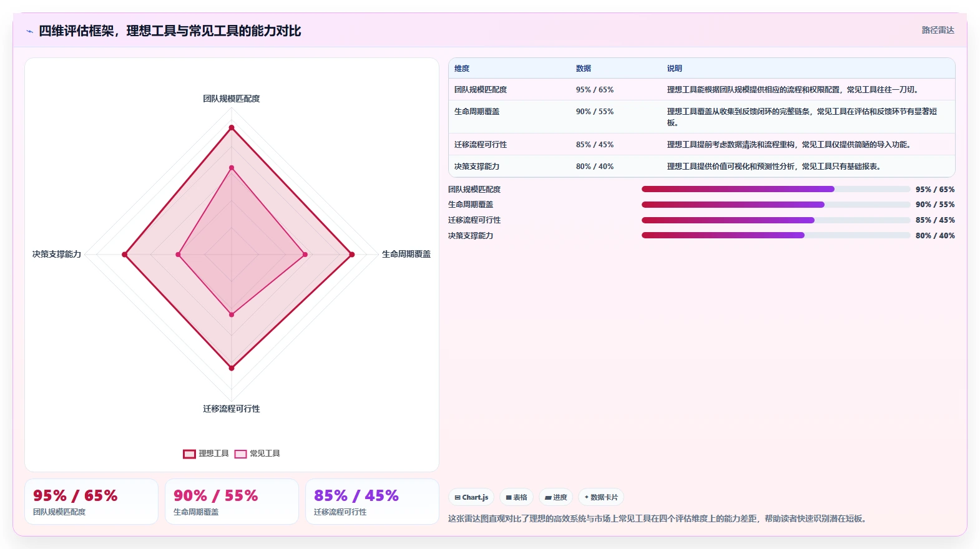
Task: Click the 80% / 40% progress value label
Action: click(x=935, y=236)
